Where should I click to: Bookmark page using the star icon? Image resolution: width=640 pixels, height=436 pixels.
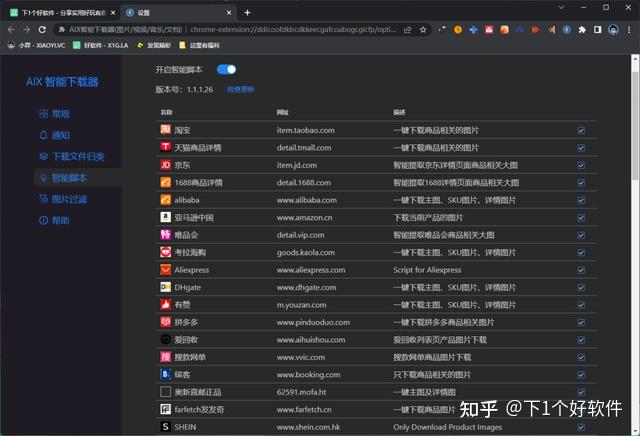click(x=423, y=29)
